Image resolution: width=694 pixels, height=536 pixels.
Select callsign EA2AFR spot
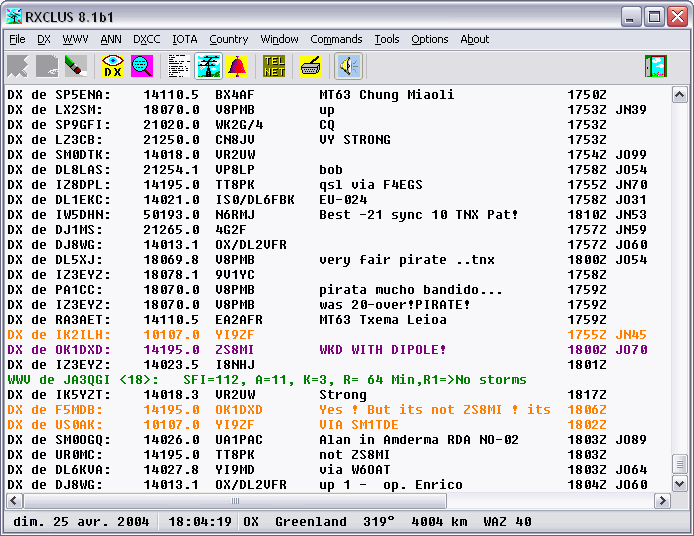coord(239,320)
